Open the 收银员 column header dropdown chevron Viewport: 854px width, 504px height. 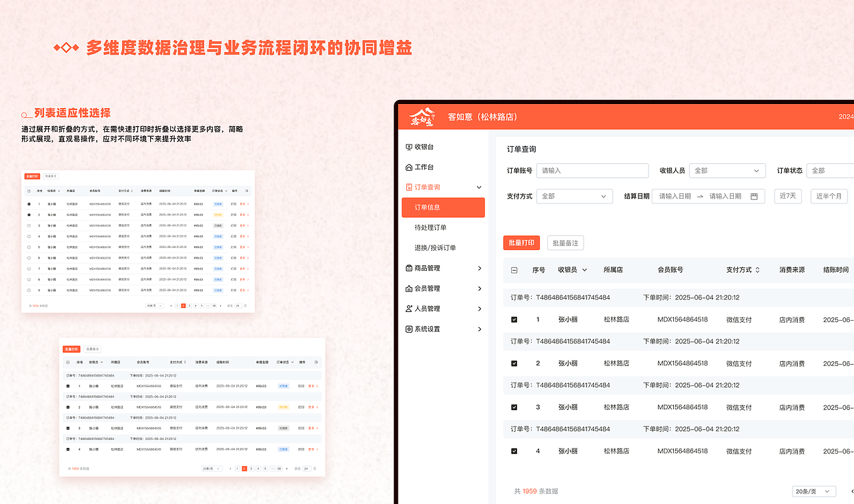585,270
